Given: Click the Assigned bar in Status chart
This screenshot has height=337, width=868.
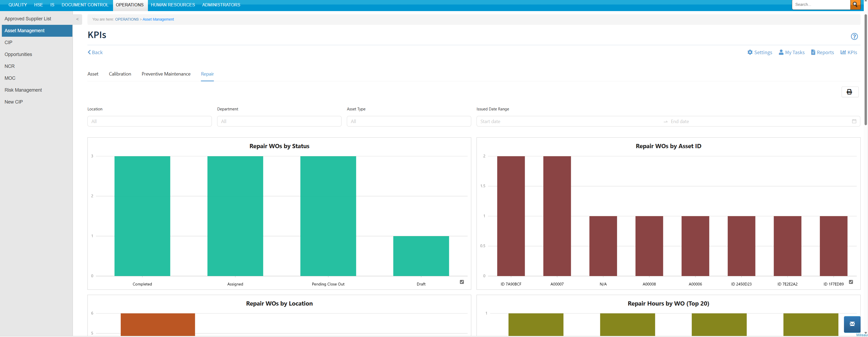Looking at the screenshot, I should click(235, 216).
